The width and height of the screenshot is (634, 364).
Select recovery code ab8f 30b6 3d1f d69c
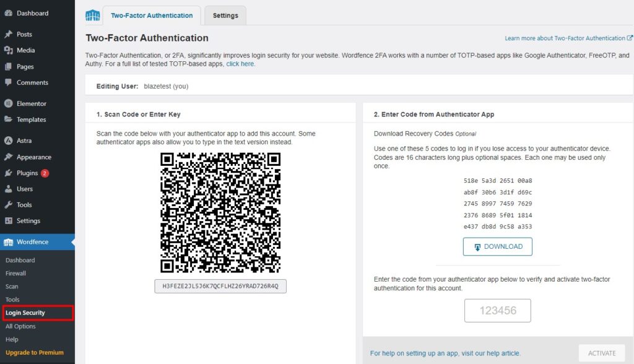[x=498, y=192]
